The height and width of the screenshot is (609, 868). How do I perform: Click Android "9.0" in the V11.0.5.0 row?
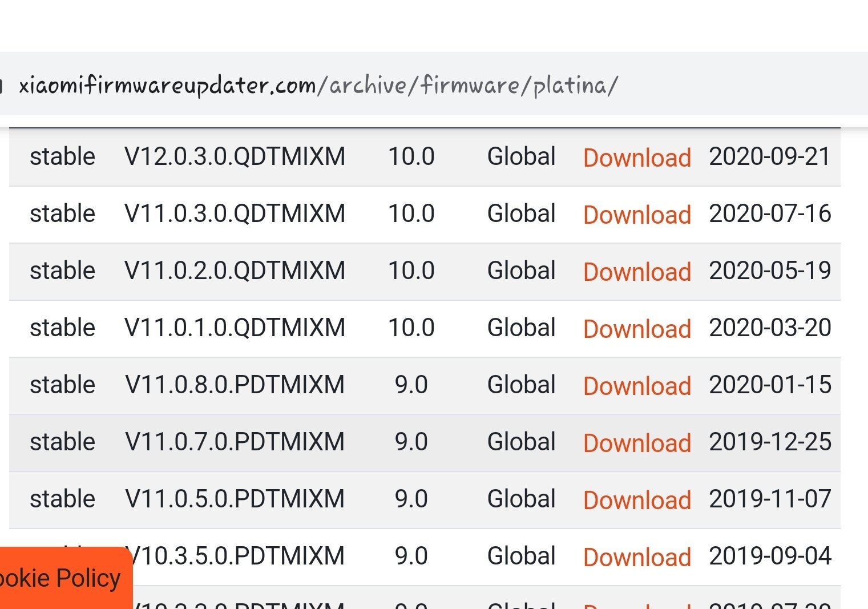click(411, 499)
